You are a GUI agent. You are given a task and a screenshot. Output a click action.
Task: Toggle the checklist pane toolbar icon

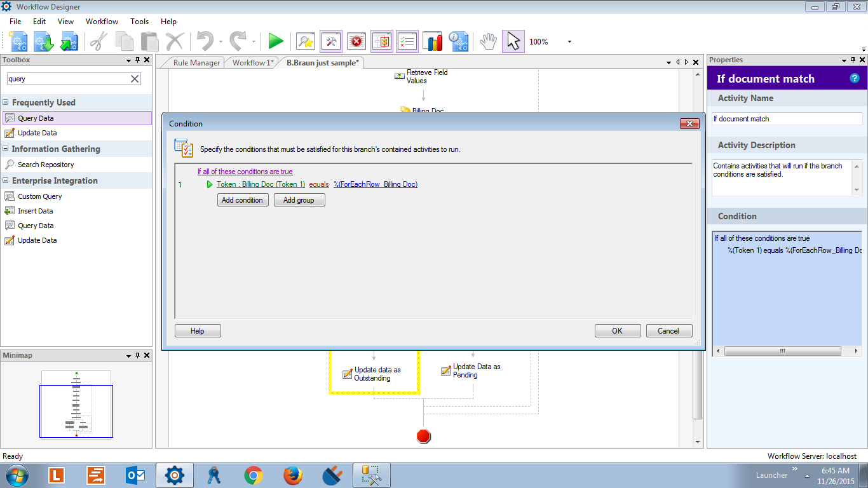407,41
